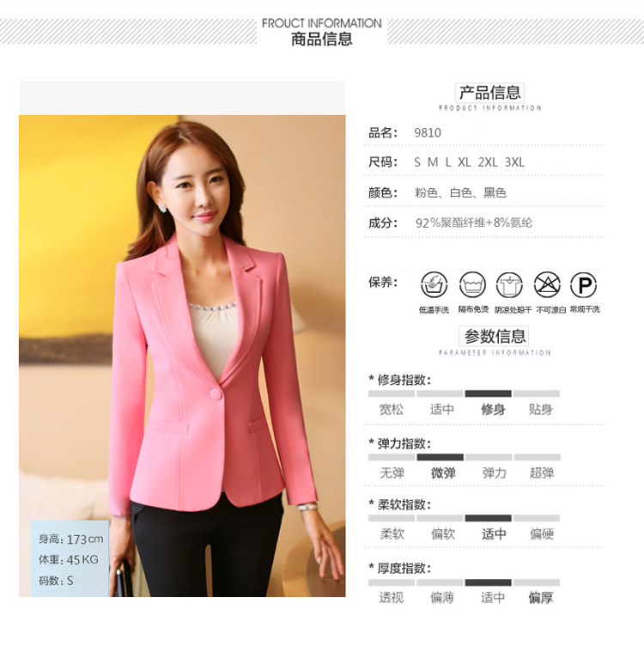Select size 3XL in the size list

click(x=514, y=162)
